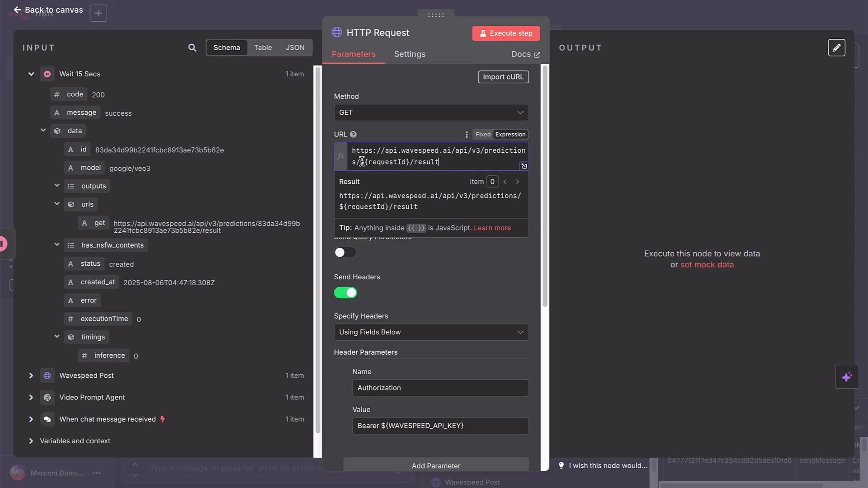Click the edit pencil icon in OUTPUT panel
The height and width of the screenshot is (488, 868).
coord(836,48)
